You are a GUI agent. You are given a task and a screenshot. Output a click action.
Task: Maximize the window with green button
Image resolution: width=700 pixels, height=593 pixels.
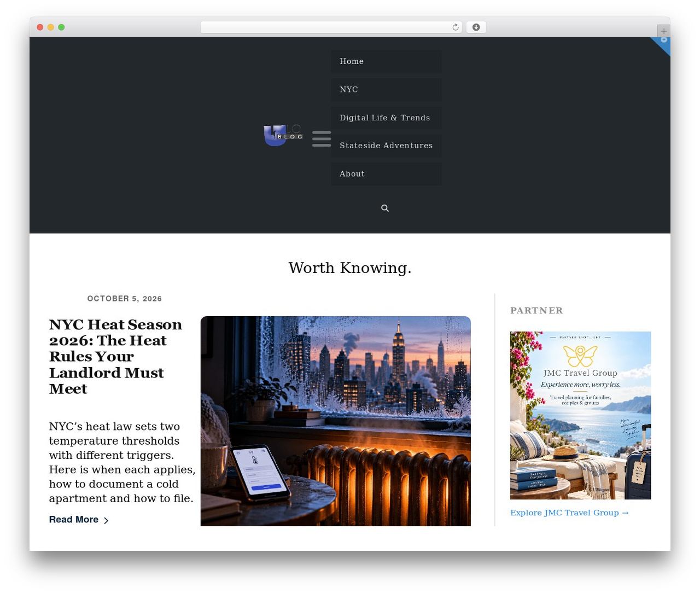tap(61, 27)
